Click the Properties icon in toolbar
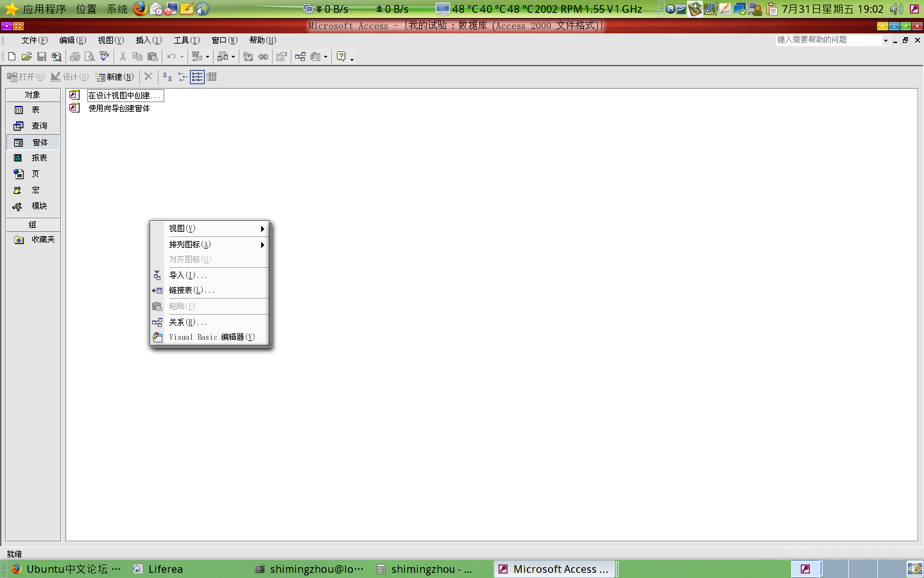The width and height of the screenshot is (924, 578). [x=281, y=57]
